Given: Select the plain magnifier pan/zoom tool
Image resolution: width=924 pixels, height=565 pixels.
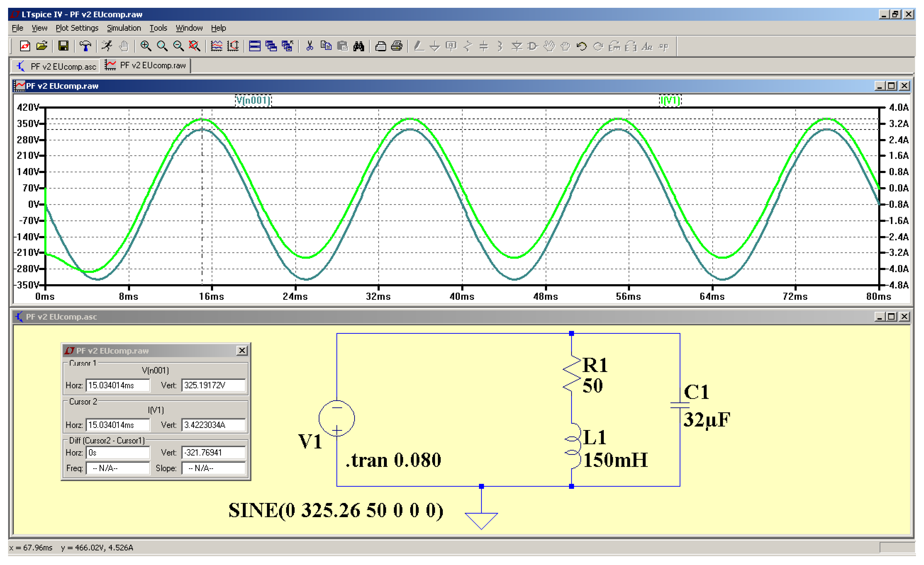Looking at the screenshot, I should coord(162,46).
